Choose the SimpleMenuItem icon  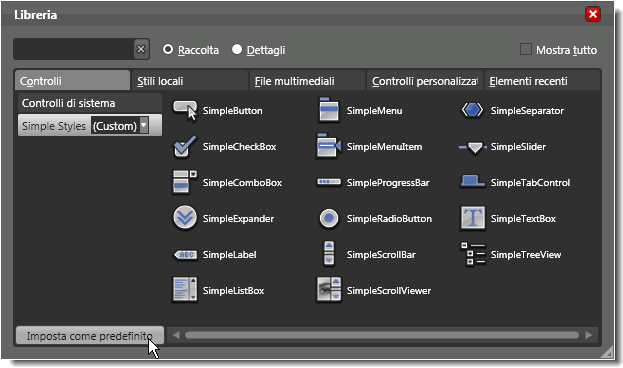click(329, 146)
